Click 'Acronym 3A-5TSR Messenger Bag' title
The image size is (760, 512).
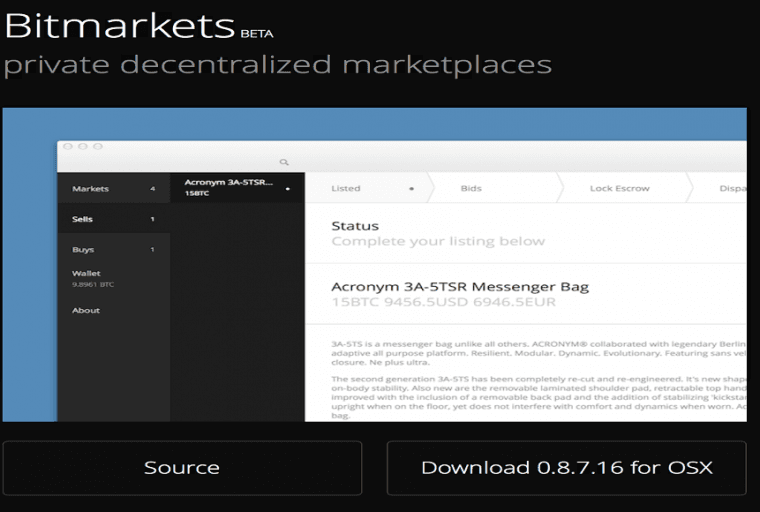pyautogui.click(x=460, y=287)
